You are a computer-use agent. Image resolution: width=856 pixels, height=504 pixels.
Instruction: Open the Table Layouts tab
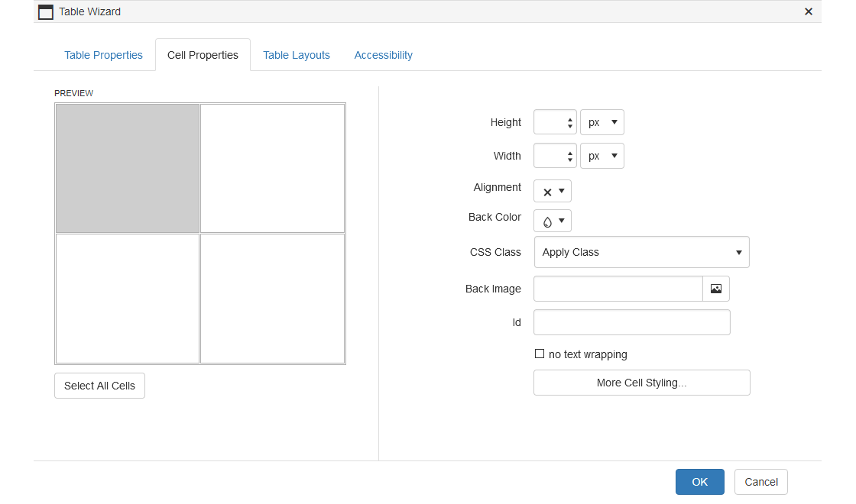[x=297, y=55]
